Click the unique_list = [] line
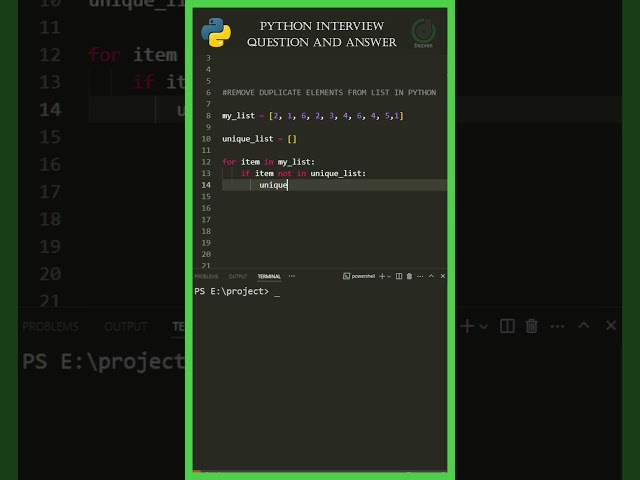This screenshot has width=640, height=480. (x=259, y=139)
